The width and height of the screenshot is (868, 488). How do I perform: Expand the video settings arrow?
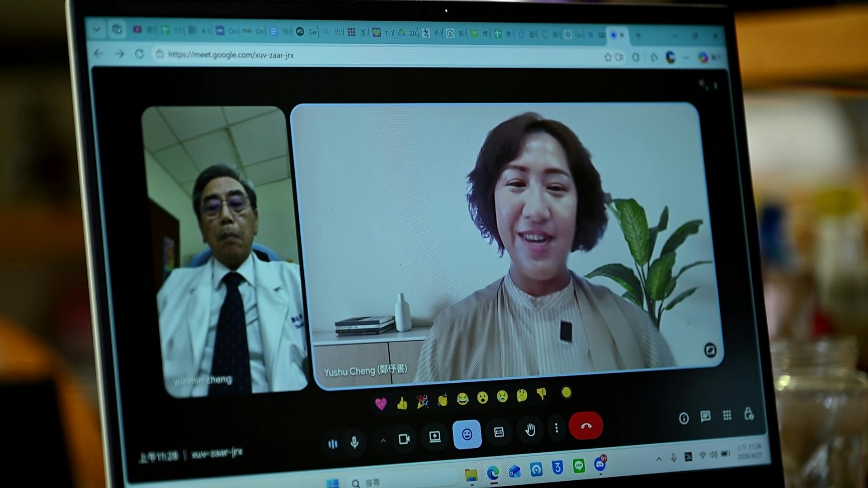pyautogui.click(x=383, y=441)
